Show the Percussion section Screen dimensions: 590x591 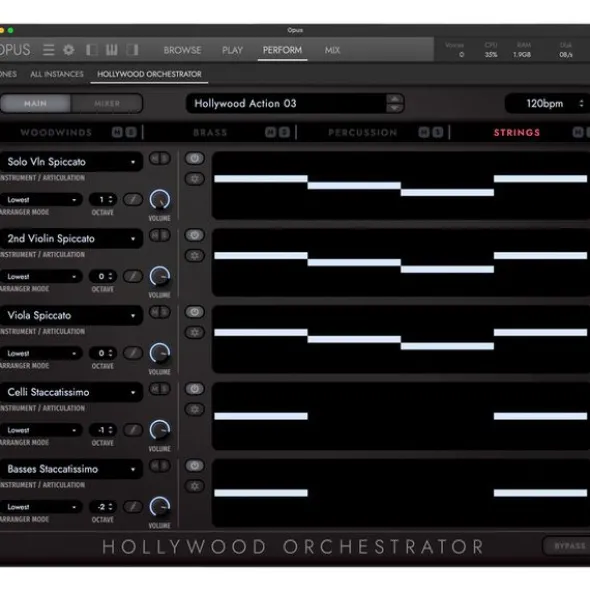coord(363,132)
